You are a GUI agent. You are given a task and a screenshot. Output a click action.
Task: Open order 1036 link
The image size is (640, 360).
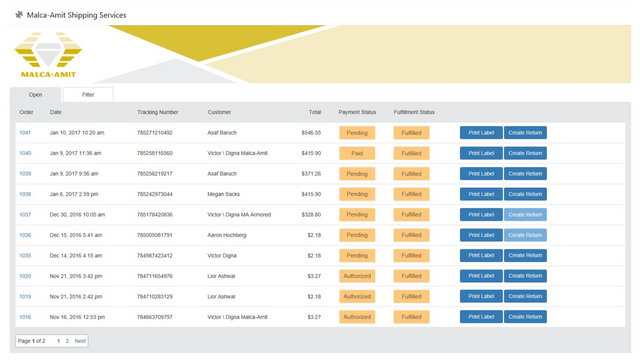pos(25,235)
